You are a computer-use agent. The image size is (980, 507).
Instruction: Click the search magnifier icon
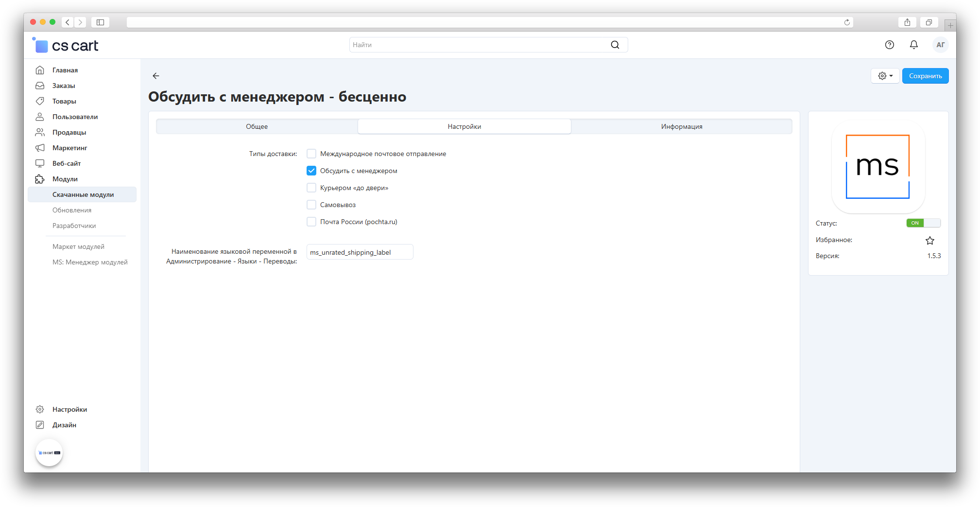tap(615, 45)
